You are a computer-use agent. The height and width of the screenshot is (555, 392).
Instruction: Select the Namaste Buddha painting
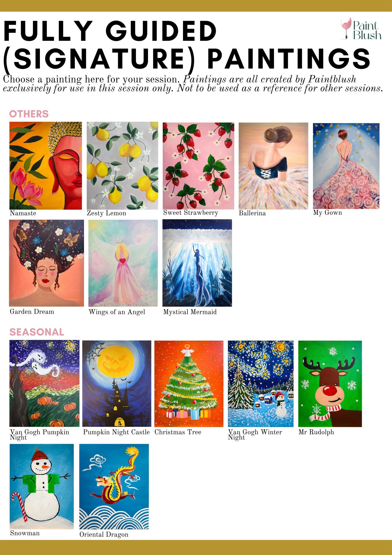click(x=46, y=166)
